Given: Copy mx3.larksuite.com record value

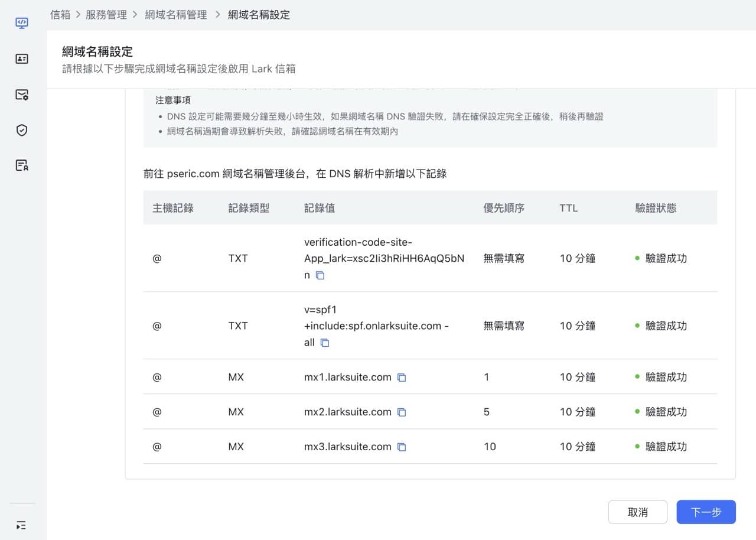Looking at the screenshot, I should tap(402, 447).
